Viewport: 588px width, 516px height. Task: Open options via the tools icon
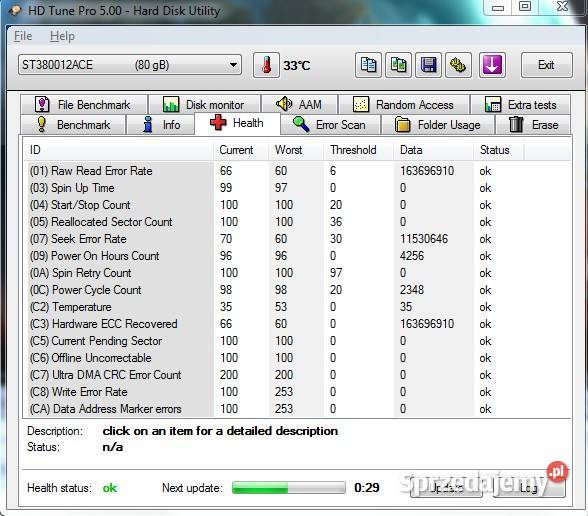458,65
